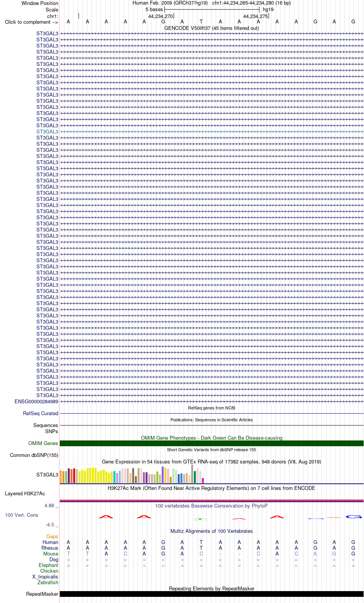Click the 'Repeating Elements by RepeatMasker' title
The width and height of the screenshot is (364, 603).
click(212, 588)
